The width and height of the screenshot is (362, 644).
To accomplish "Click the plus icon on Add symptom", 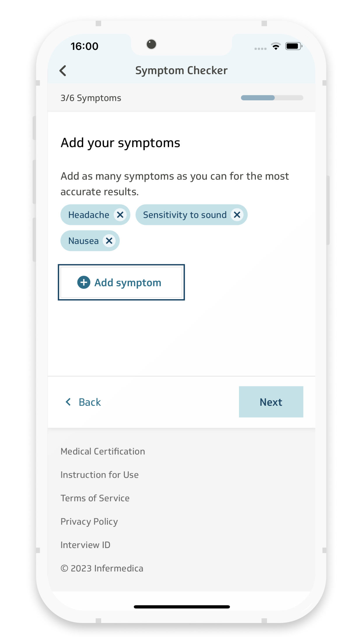I will point(84,282).
